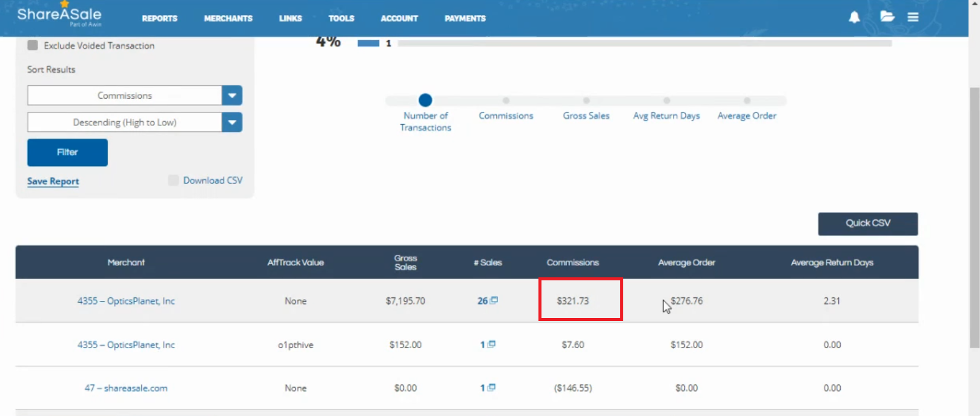Screen dimensions: 980x416
Task: Open the hamburger menu icon
Action: point(913,18)
